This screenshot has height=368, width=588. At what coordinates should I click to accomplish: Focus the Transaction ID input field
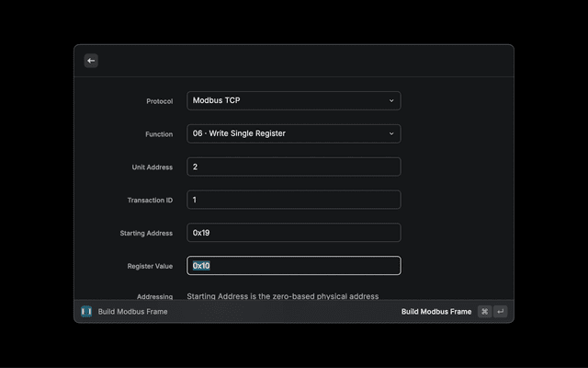(x=294, y=200)
